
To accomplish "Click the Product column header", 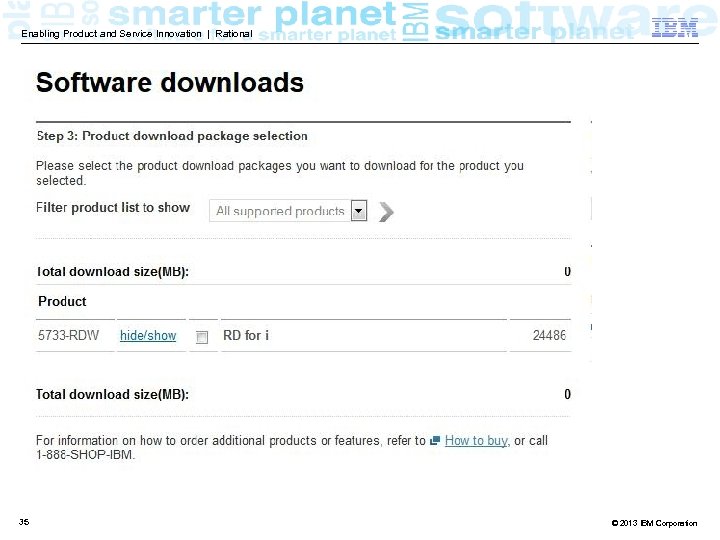I will pos(62,302).
